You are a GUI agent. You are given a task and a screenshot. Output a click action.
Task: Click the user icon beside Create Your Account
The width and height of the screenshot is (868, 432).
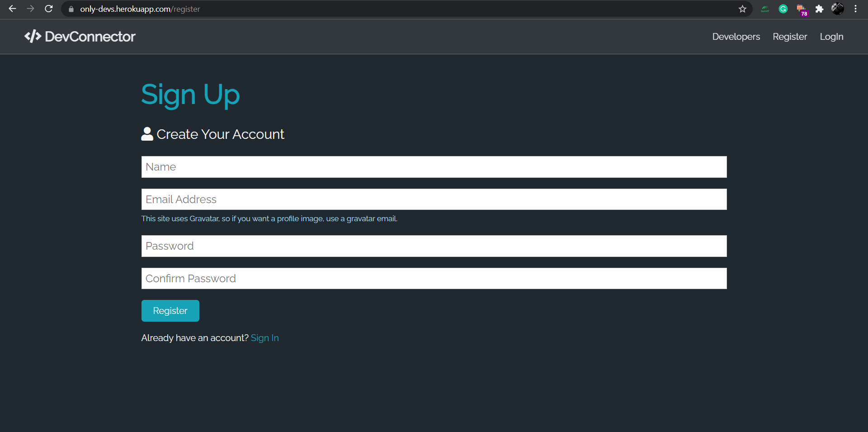tap(147, 134)
